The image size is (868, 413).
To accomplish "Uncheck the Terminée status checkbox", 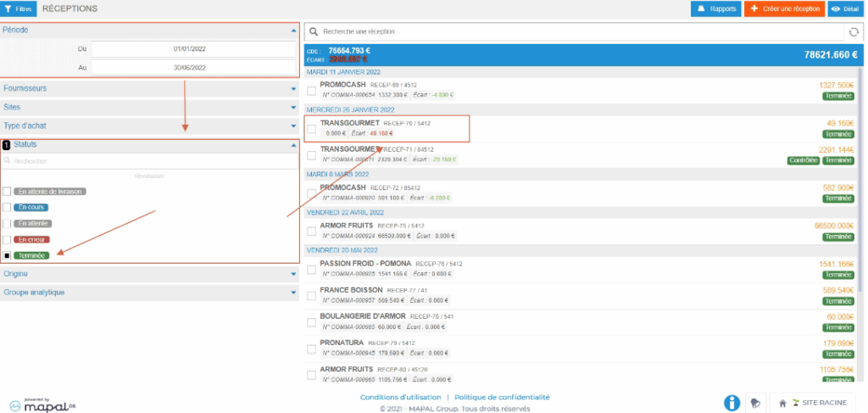I will pos(8,255).
